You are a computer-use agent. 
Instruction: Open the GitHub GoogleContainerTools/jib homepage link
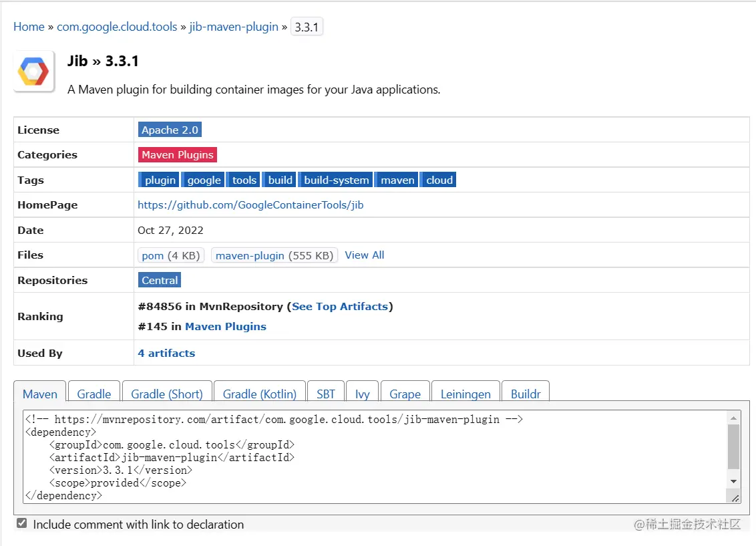250,205
